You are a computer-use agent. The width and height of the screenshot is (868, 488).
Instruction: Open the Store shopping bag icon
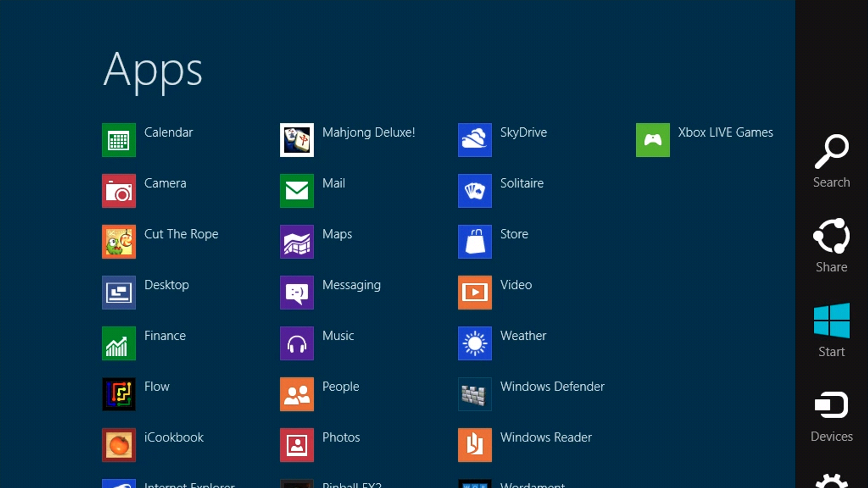(x=475, y=242)
